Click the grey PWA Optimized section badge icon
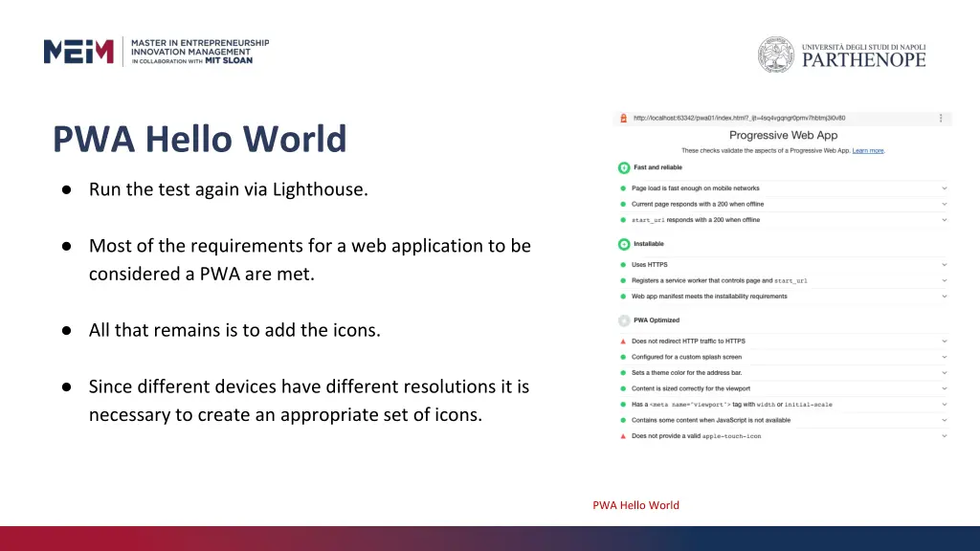Viewport: 980px width, 551px height. click(x=624, y=320)
